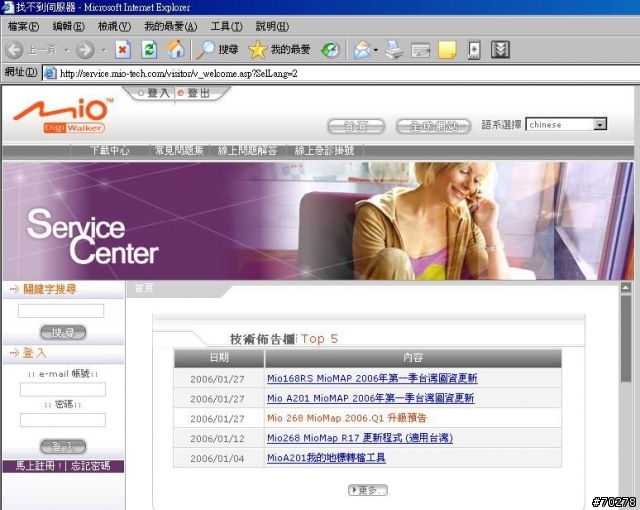This screenshot has width=640, height=510.
Task: Click the toolbar overflow chevron icon
Action: (500, 50)
